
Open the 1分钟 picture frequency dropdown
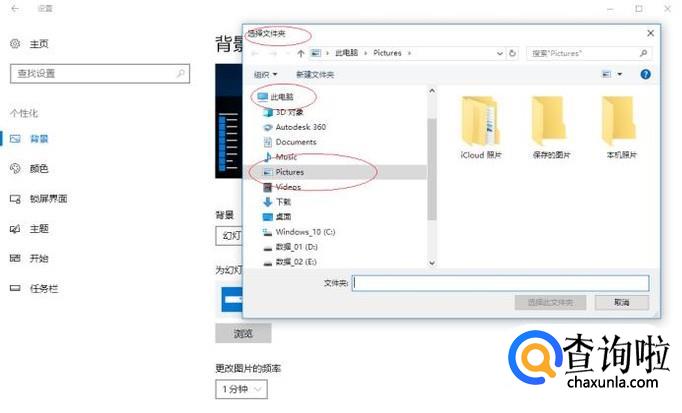241,388
